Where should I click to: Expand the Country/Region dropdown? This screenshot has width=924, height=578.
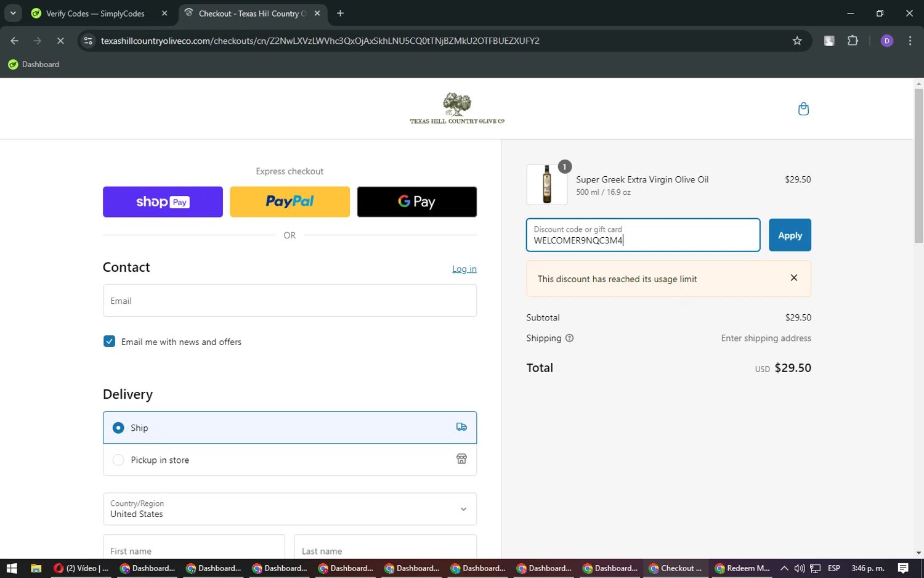[x=290, y=509]
